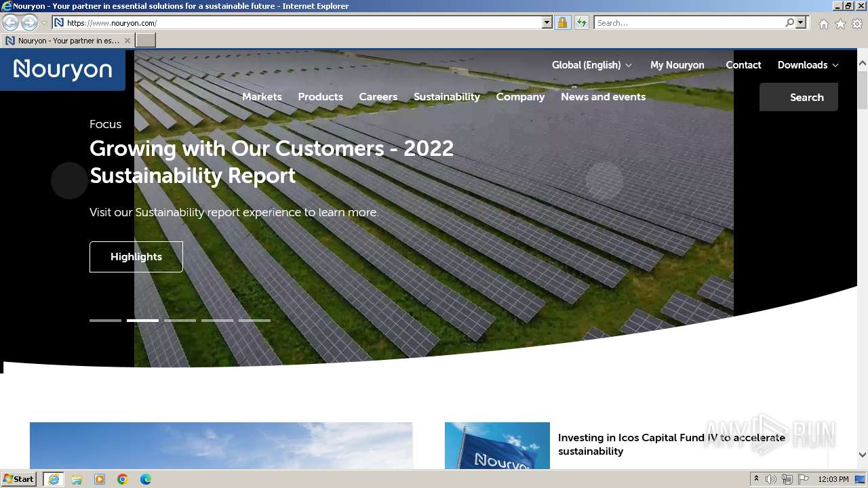Open the Windows Start menu
Image resolution: width=868 pixels, height=488 pixels.
[19, 479]
